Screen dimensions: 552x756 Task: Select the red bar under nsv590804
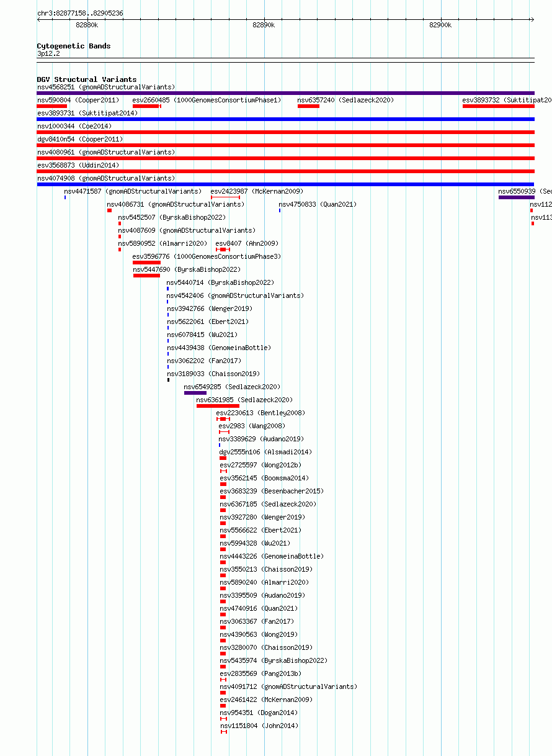pos(52,106)
